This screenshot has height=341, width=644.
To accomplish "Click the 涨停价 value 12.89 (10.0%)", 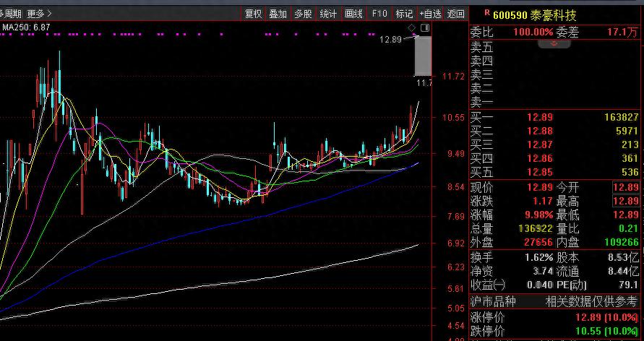I will pyautogui.click(x=606, y=317).
